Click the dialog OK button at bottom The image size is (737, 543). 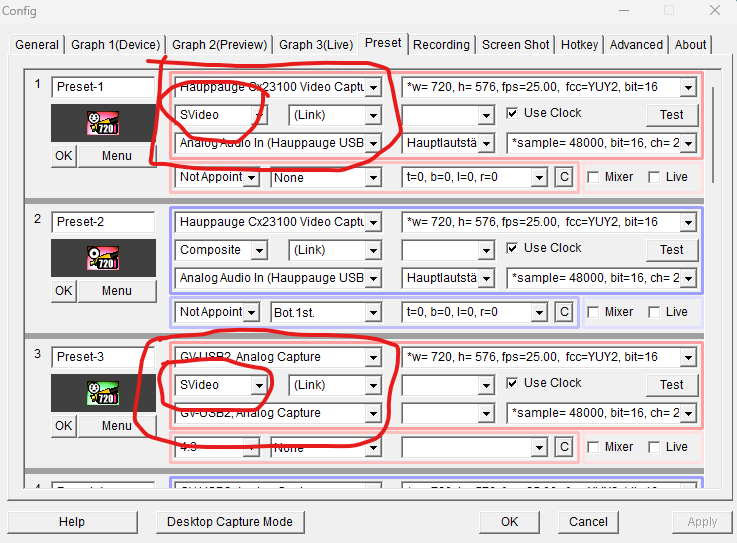[510, 522]
